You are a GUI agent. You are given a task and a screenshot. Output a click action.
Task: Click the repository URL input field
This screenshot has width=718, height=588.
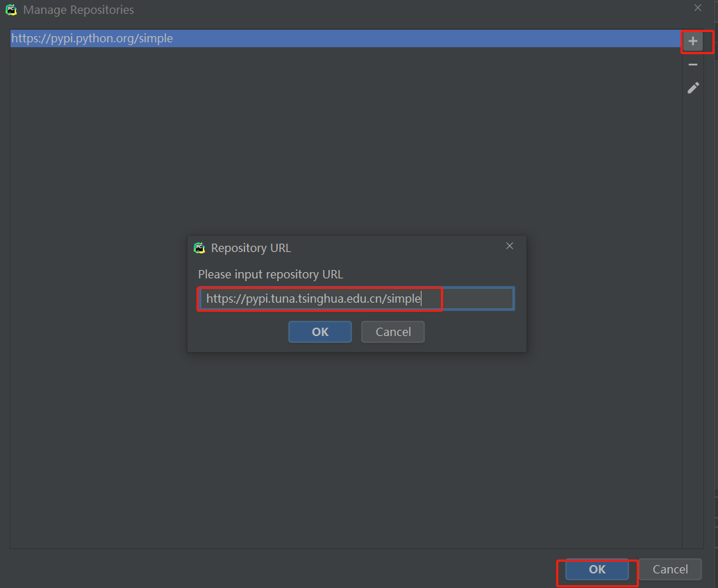357,299
